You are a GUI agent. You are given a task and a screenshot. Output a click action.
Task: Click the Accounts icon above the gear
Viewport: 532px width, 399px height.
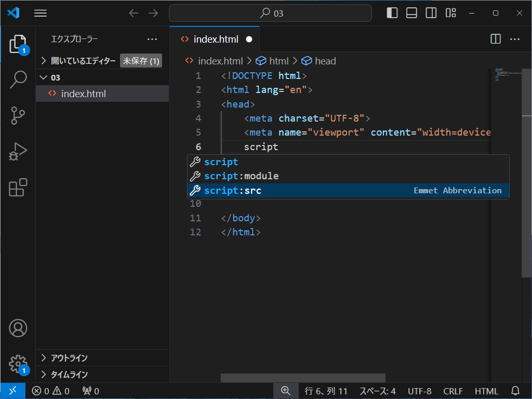tap(18, 328)
